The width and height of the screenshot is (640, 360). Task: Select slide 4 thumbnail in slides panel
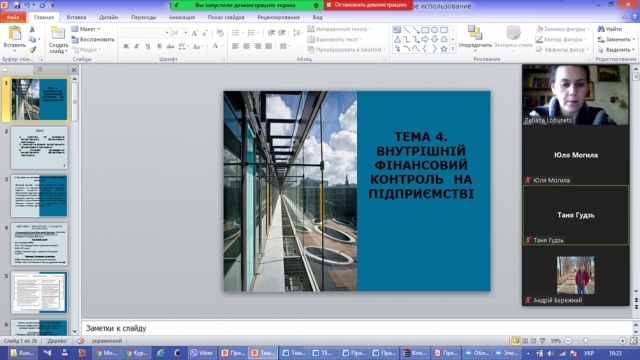pyautogui.click(x=39, y=244)
